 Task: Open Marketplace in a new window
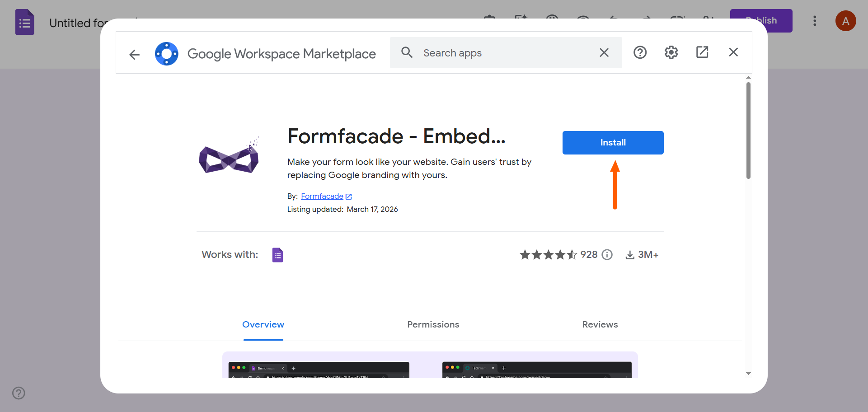702,52
